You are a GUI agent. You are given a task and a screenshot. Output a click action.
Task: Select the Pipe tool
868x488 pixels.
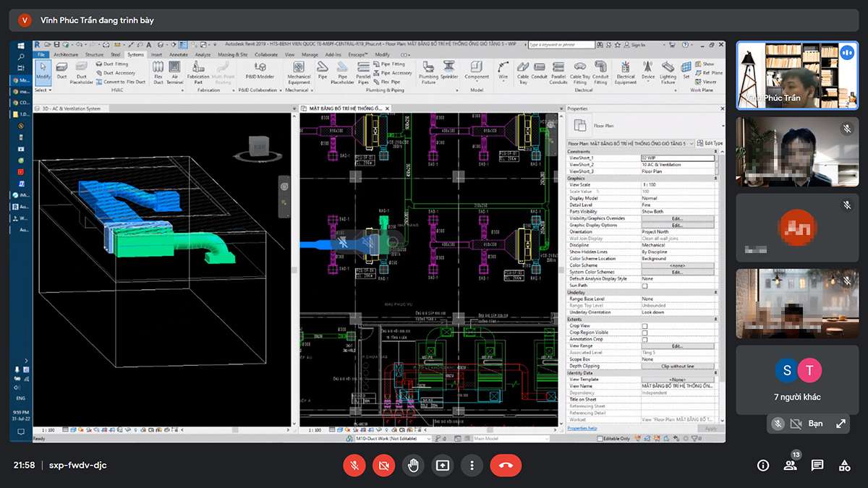(x=323, y=69)
